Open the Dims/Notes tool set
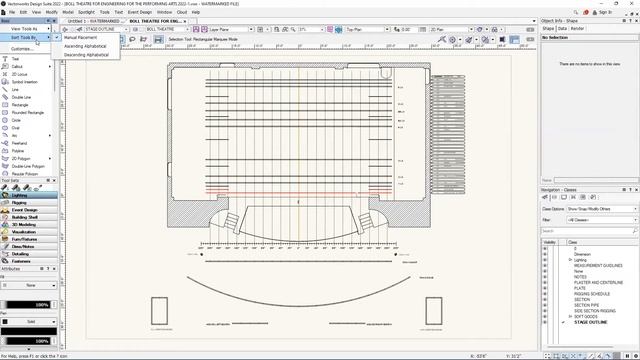 29,247
